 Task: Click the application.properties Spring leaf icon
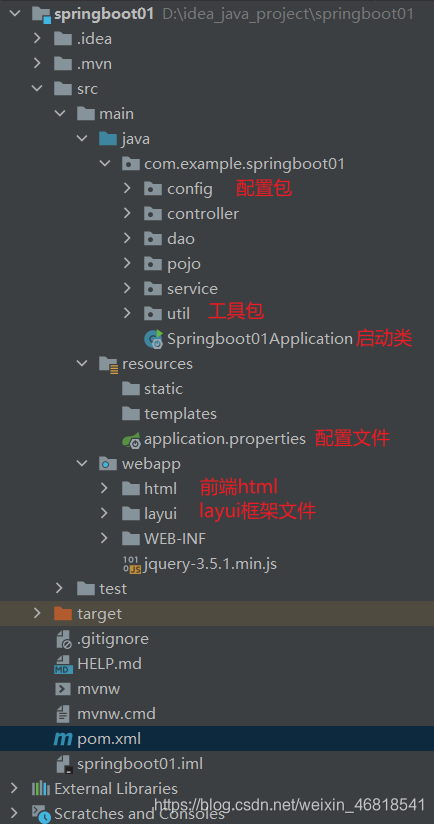pyautogui.click(x=131, y=439)
